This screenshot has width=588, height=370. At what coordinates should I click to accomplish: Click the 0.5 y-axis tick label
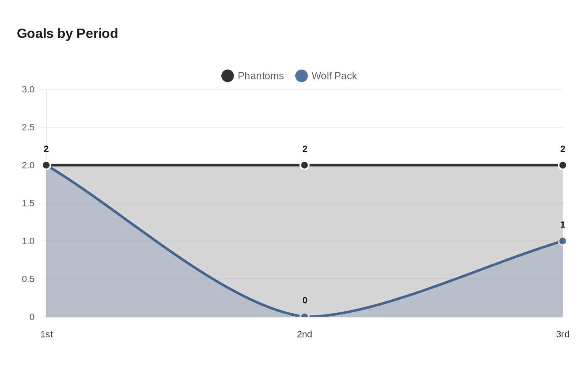[28, 279]
